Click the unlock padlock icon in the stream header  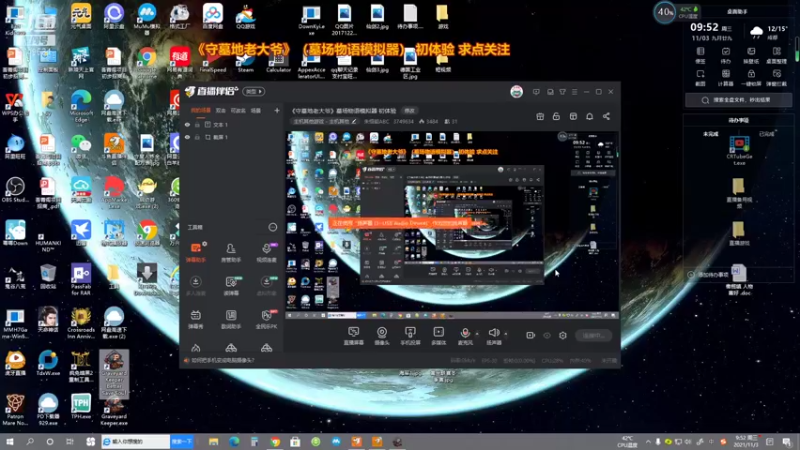tap(556, 116)
